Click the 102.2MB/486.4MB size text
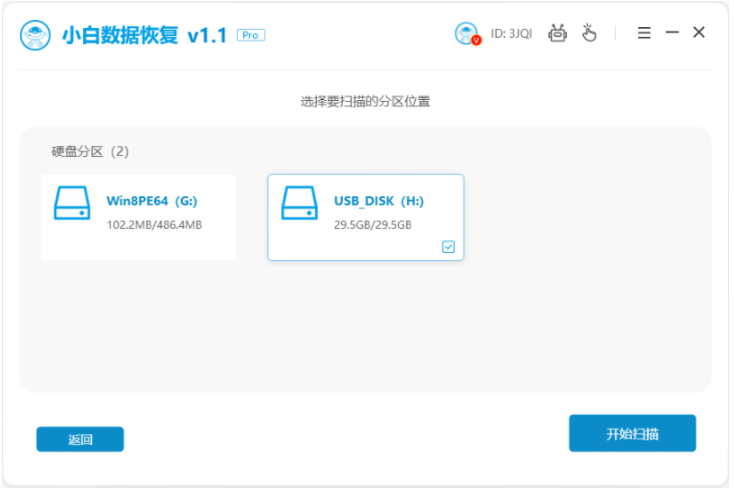This screenshot has height=492, width=734. [x=154, y=225]
